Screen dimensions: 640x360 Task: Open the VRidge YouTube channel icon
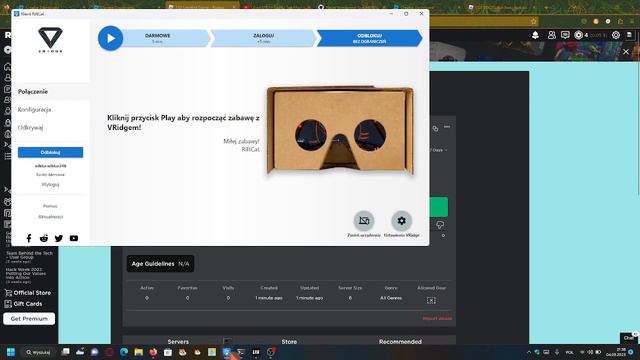tap(74, 238)
